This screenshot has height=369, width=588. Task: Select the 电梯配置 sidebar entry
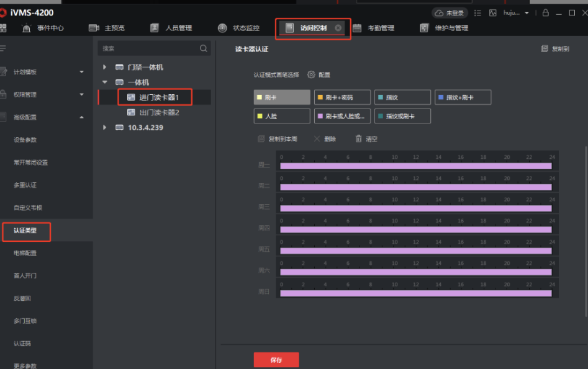point(25,253)
